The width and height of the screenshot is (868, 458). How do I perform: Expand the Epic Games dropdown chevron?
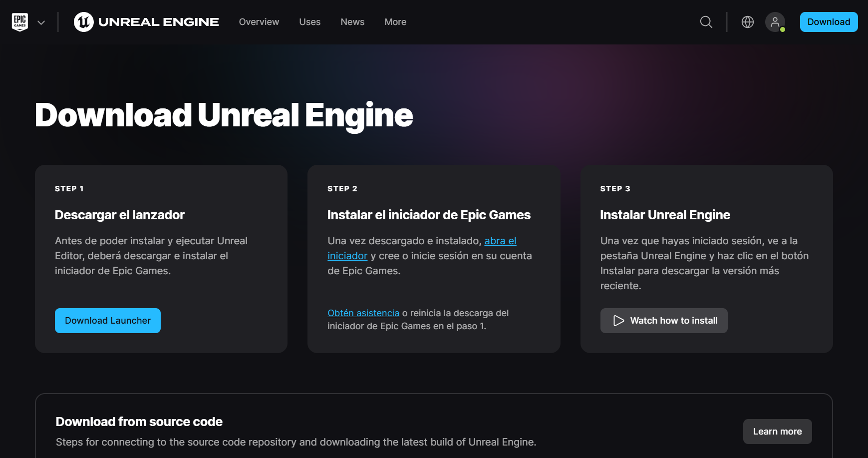tap(41, 22)
